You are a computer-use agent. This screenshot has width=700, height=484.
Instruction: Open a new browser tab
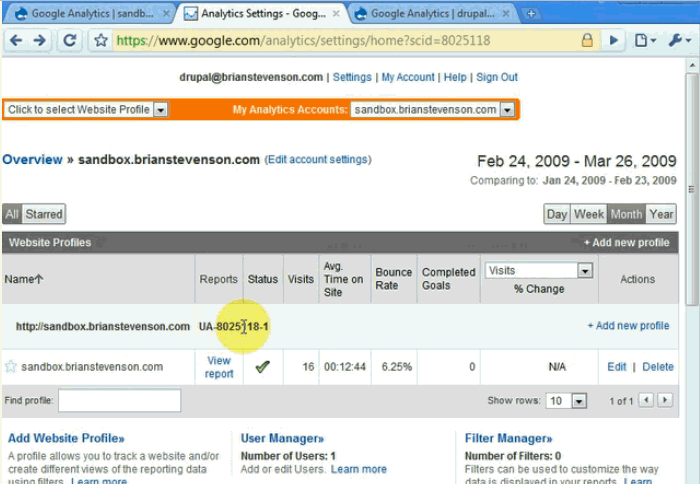click(531, 14)
